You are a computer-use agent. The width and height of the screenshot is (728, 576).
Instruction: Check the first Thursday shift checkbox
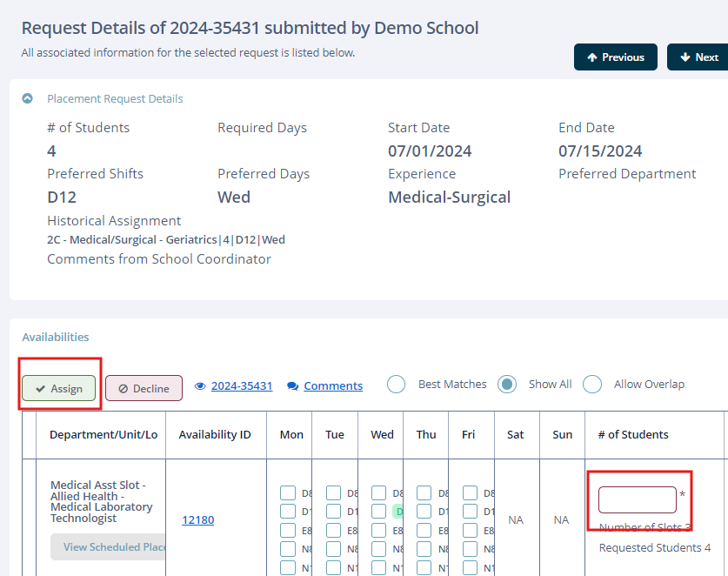[424, 493]
